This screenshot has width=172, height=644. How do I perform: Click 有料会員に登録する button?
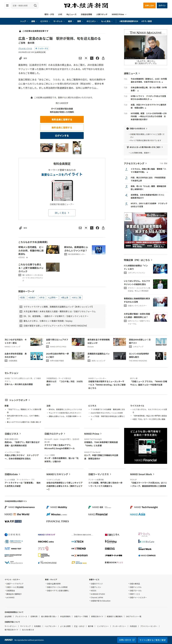tap(62, 120)
